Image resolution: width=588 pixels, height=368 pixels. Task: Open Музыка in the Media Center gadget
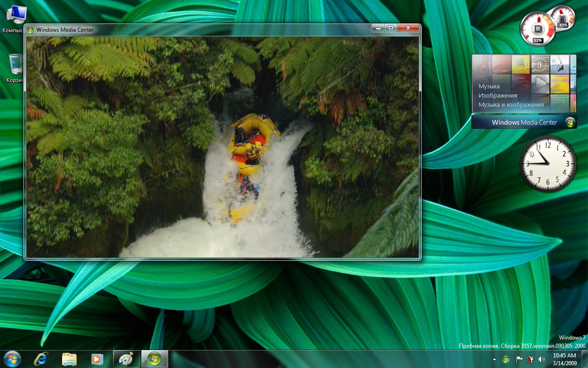[489, 86]
